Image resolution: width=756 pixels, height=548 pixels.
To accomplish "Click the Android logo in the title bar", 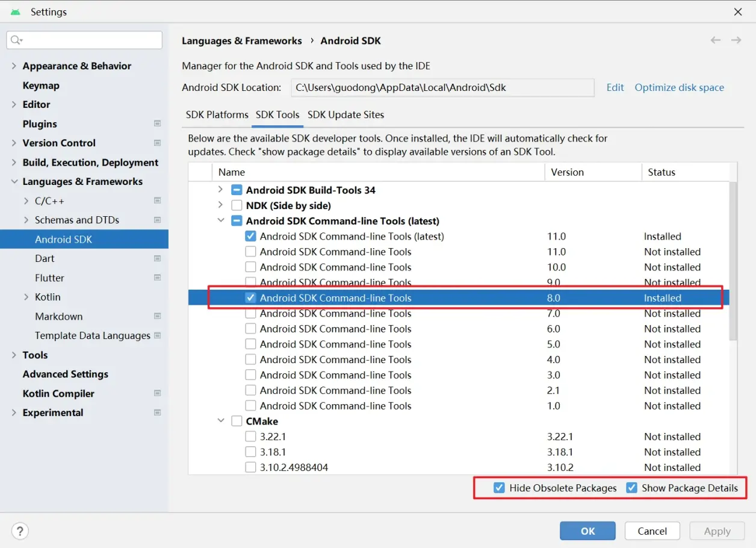I will coord(16,12).
